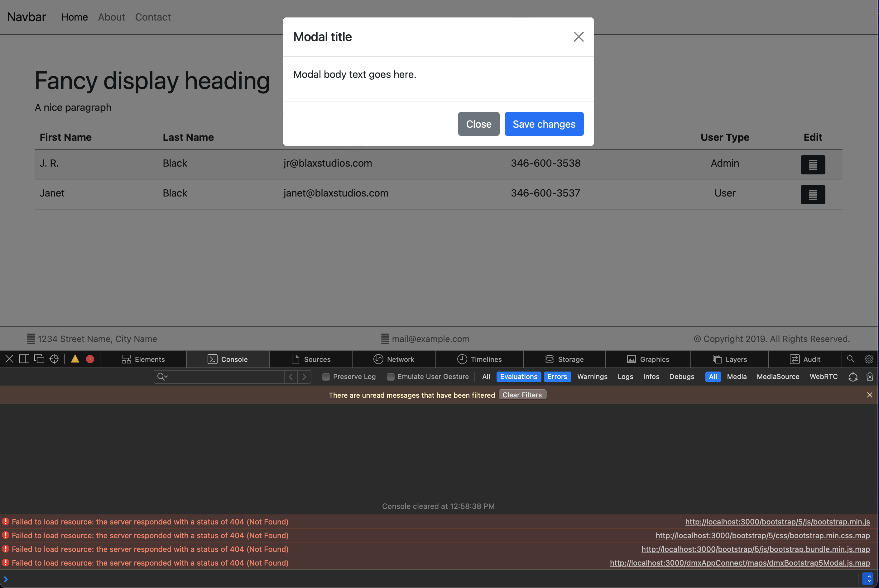879x588 pixels.
Task: Go to the next console search result
Action: coord(305,377)
